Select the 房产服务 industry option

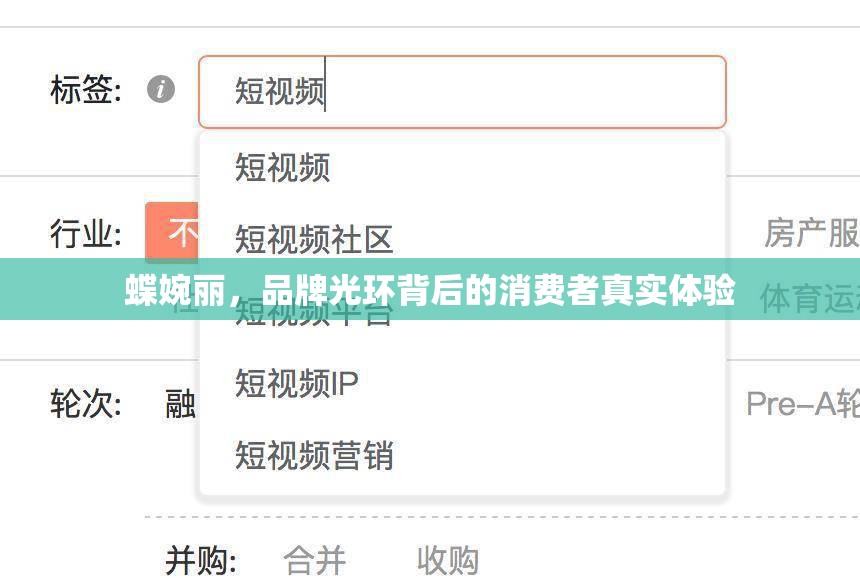tap(812, 233)
